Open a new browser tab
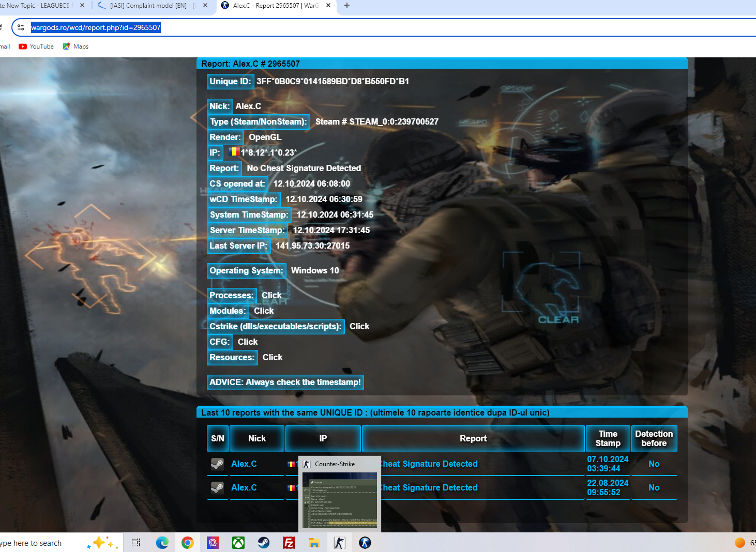This screenshot has width=756, height=552. (347, 6)
